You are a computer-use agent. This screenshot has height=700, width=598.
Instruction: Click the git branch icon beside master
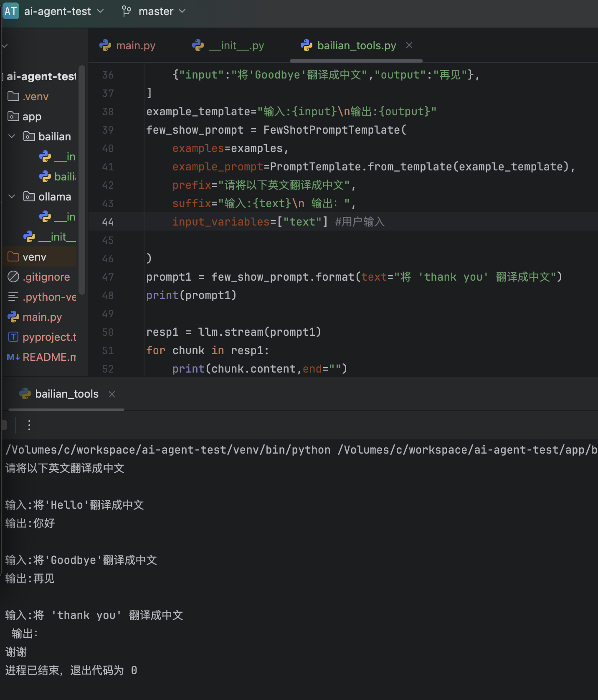(127, 11)
